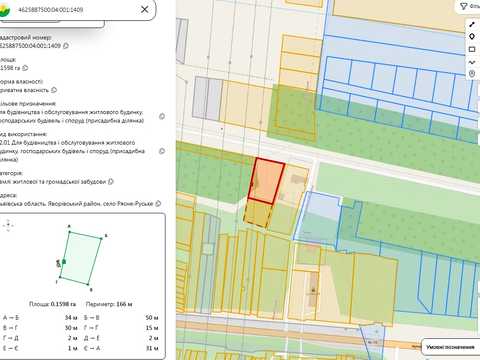Copy the land category 'житлової та громадської забудови'
Screen dimensions: 480x360
coord(111,182)
